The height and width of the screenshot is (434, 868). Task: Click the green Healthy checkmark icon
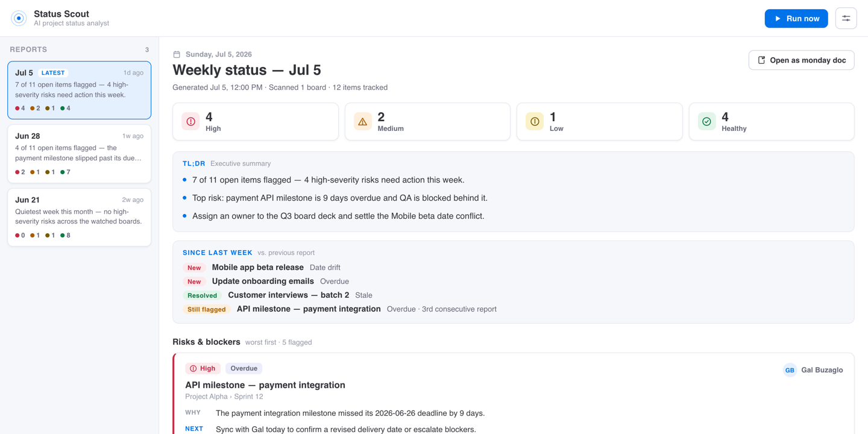click(706, 121)
